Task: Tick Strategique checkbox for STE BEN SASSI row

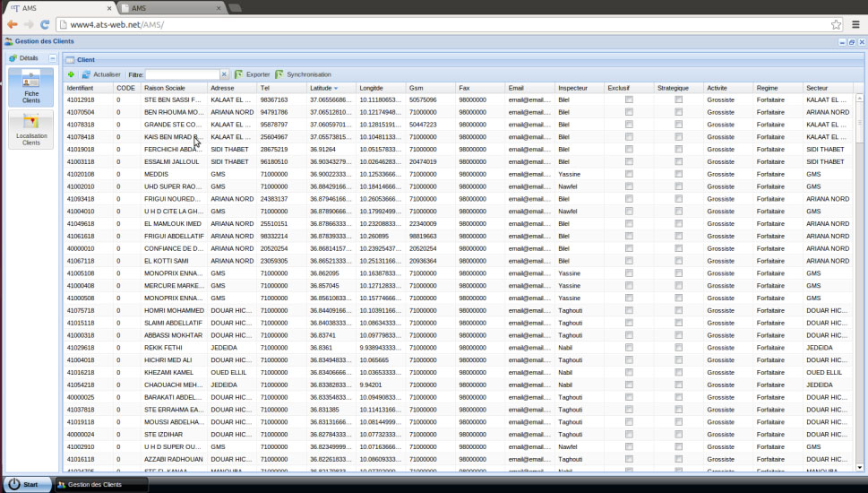Action: 678,100
